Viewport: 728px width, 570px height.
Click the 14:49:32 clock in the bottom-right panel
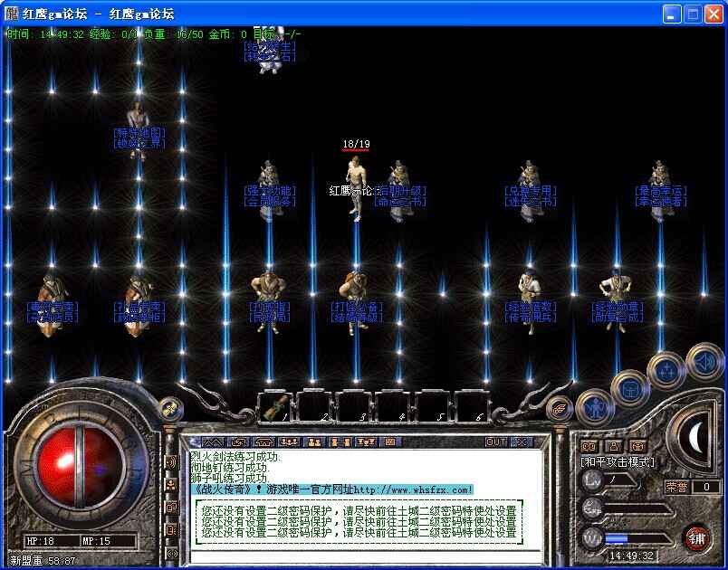pos(631,556)
